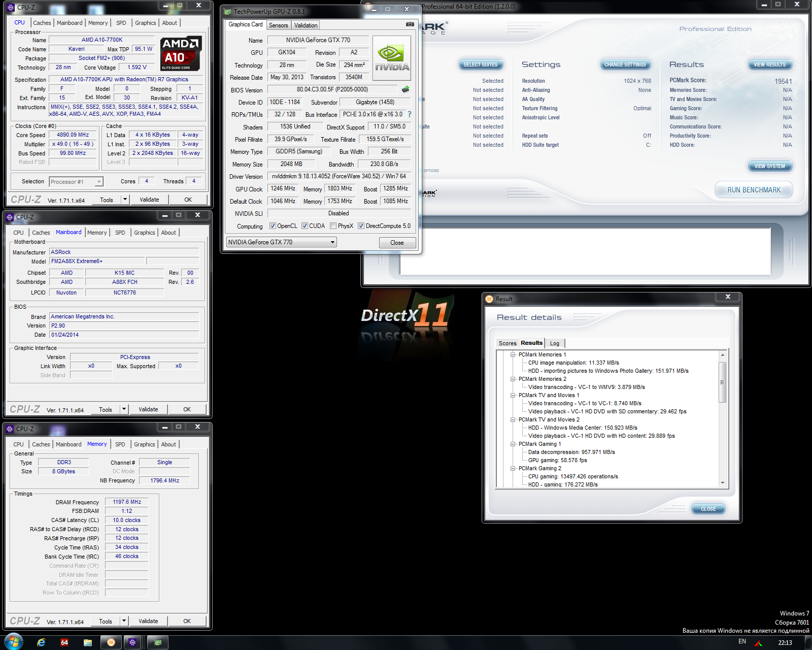The image size is (812, 650).
Task: Collapse PCMark Gaming 1 tree node
Action: point(513,444)
